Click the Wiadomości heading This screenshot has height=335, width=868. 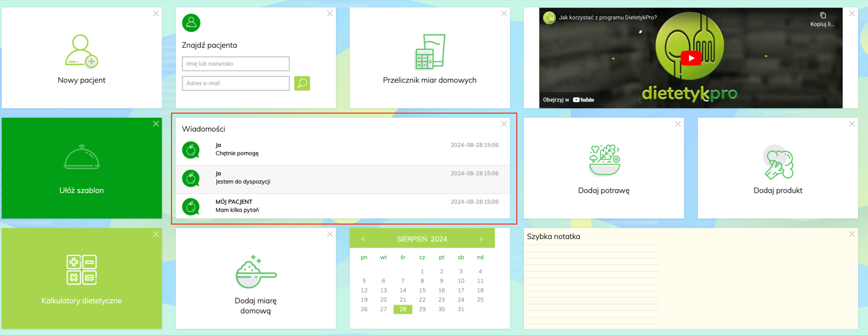[x=204, y=129]
